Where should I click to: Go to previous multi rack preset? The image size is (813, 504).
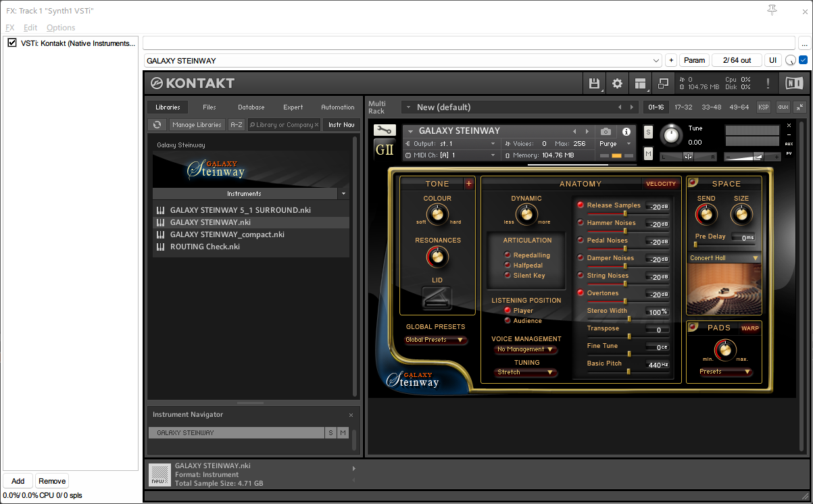click(x=620, y=107)
